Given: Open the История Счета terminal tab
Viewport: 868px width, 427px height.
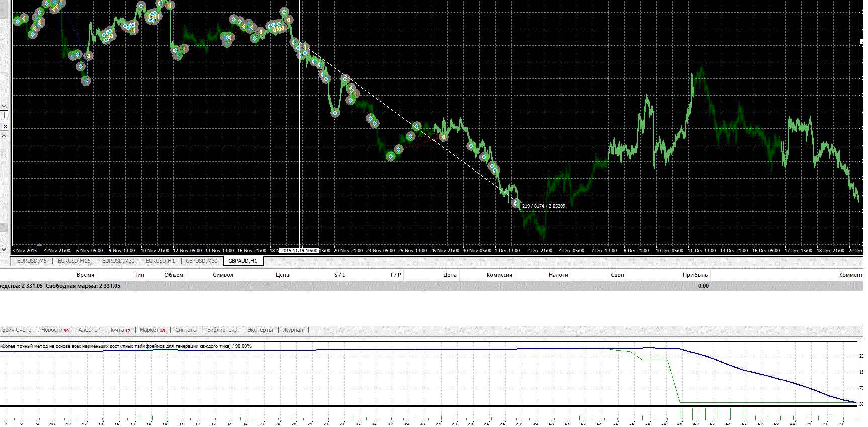Looking at the screenshot, I should click(16, 330).
